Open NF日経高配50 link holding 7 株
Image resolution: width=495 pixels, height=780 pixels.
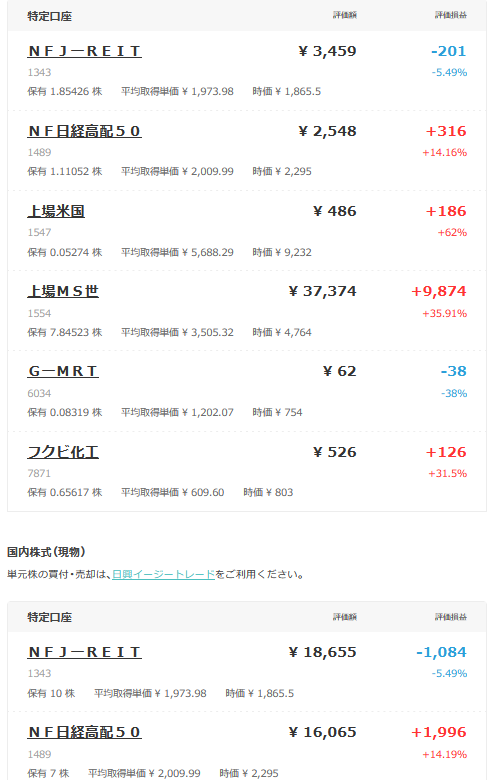(84, 732)
